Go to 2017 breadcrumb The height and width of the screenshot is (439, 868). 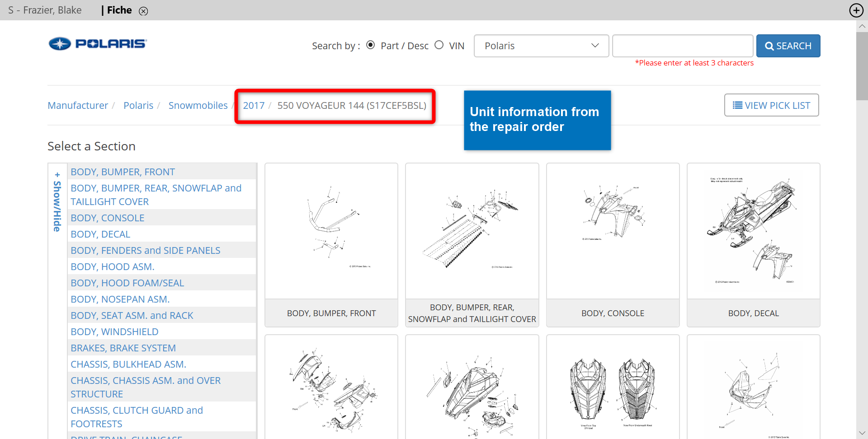(254, 105)
